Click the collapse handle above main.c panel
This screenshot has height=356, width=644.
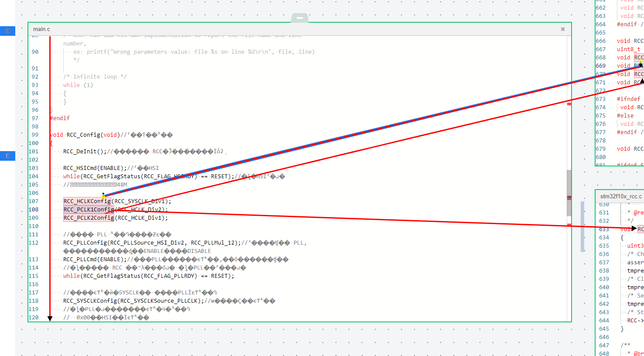(x=299, y=18)
